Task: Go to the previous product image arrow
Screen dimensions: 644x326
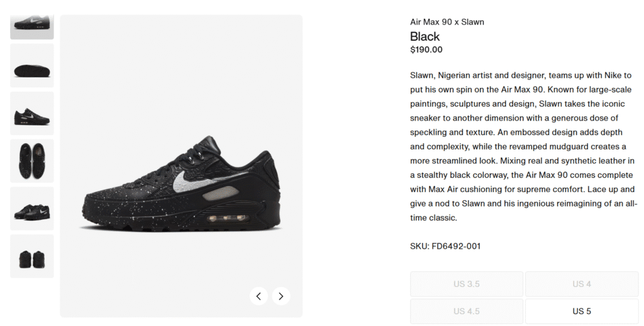Action: tap(258, 296)
